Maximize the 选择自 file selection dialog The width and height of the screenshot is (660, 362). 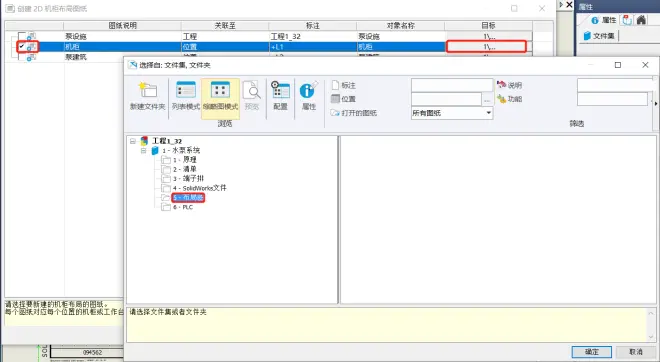coord(618,65)
